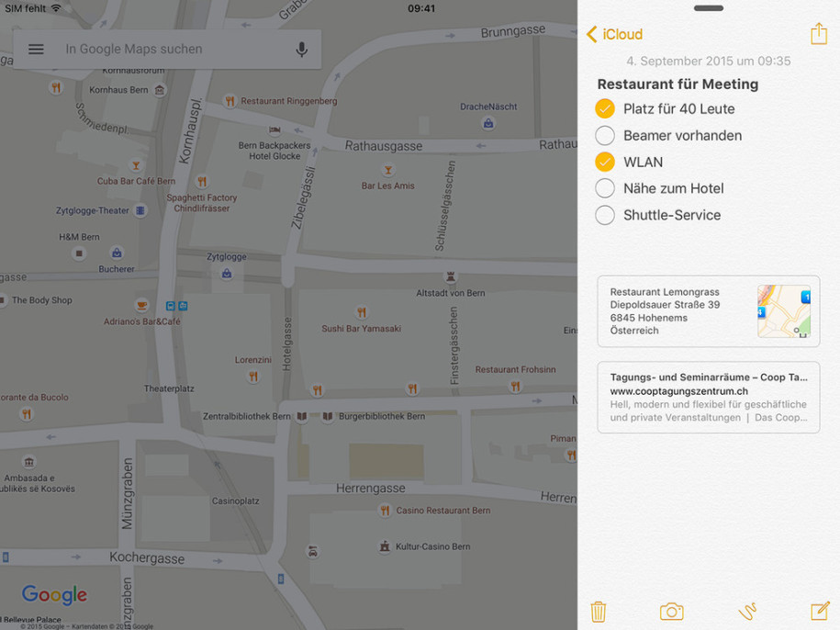Tap the Wi-Fi status bar icon
The width and height of the screenshot is (840, 630).
tap(56, 8)
